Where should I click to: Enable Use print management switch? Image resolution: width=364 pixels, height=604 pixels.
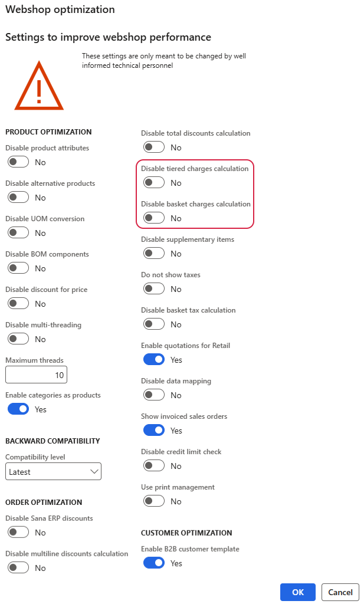coord(154,501)
